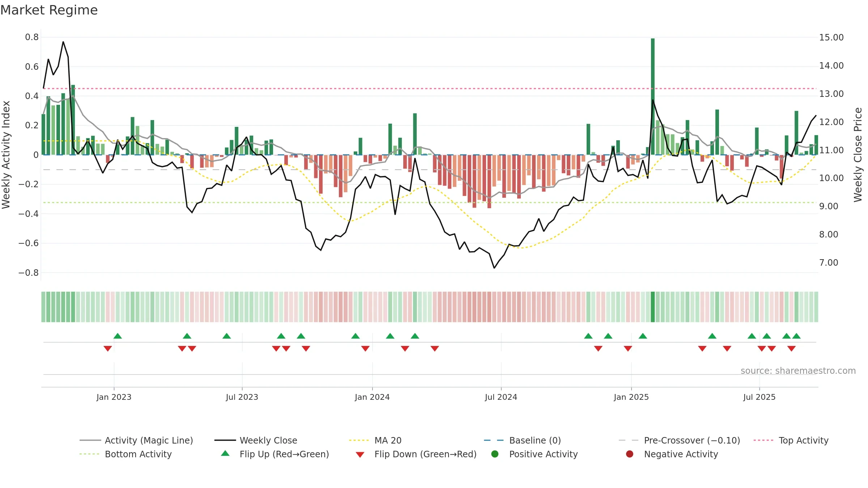Click the Market Regime chart title
The width and height of the screenshot is (868, 488).
49,10
